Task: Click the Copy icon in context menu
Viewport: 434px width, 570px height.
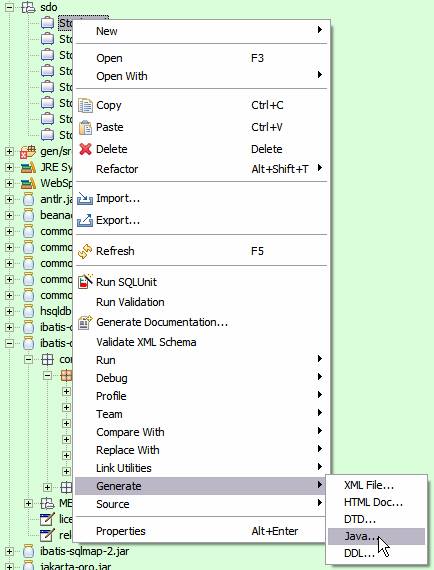Action: pos(85,105)
